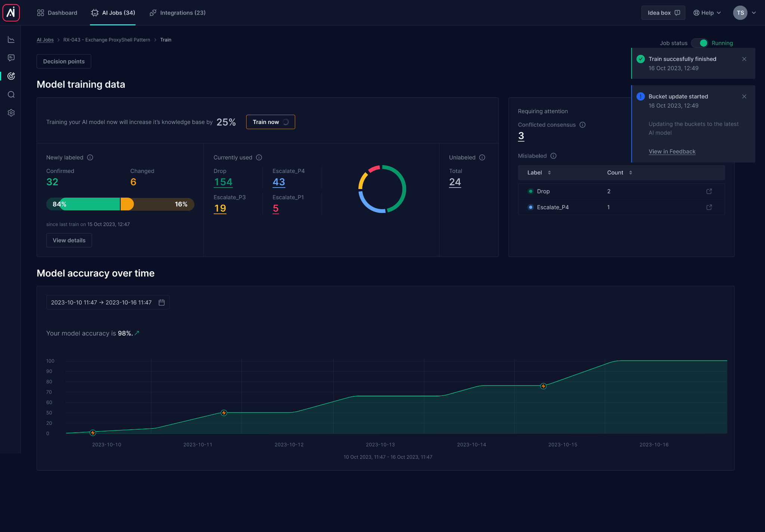Open the View in Feedback link
Screen dimensions: 765x532
[x=672, y=152]
